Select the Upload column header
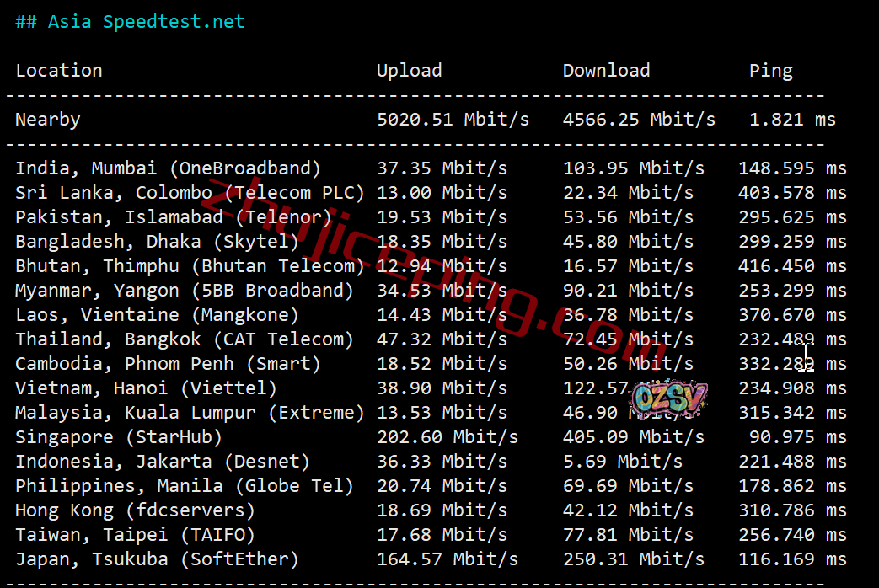 [x=410, y=71]
